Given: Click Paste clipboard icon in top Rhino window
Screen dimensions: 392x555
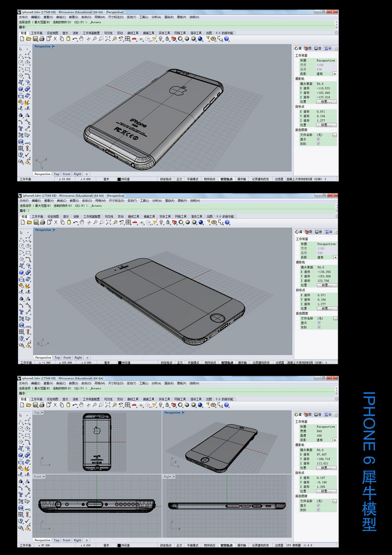Looking at the screenshot, I should click(x=68, y=39).
